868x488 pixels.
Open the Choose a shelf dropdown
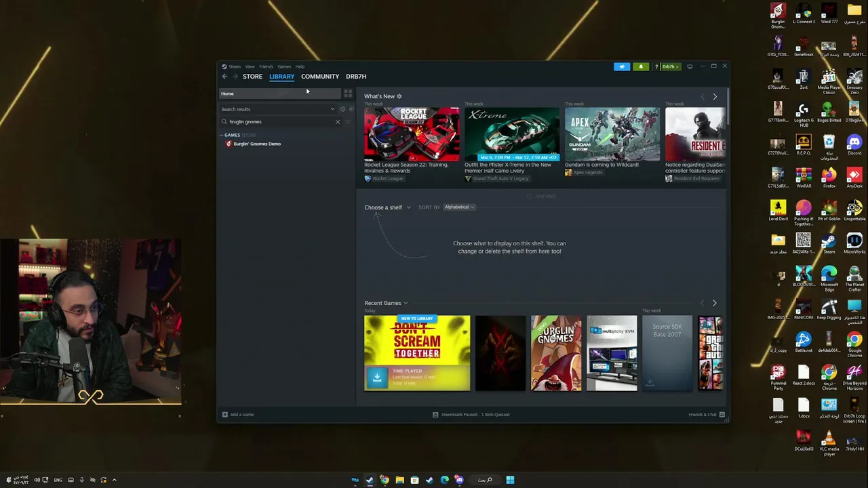(x=387, y=207)
